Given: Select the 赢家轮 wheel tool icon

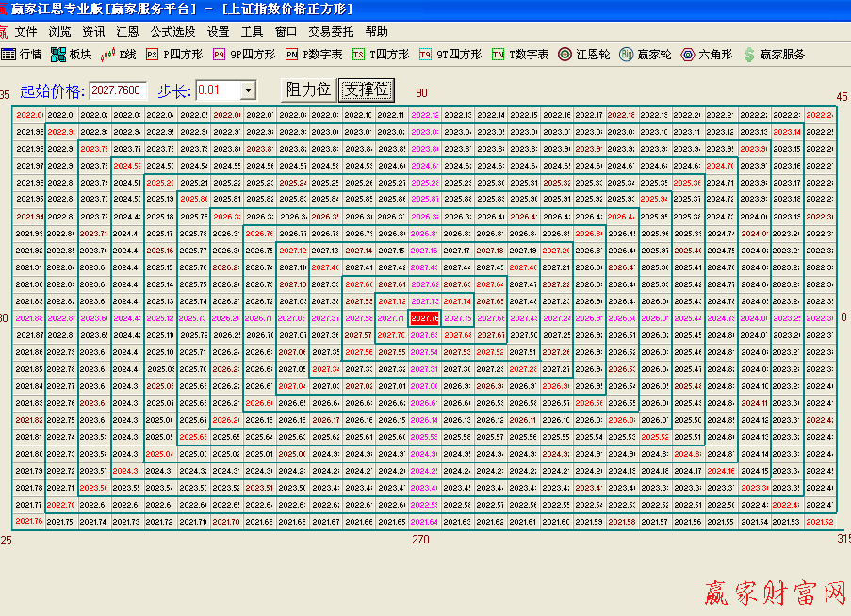Looking at the screenshot, I should (x=627, y=55).
